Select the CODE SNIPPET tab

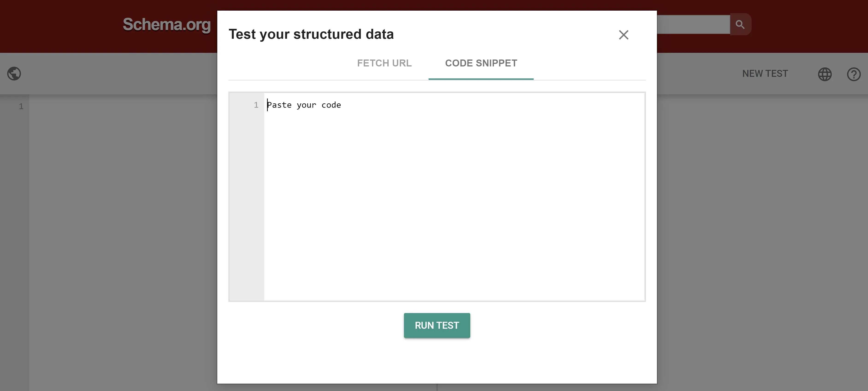(481, 63)
